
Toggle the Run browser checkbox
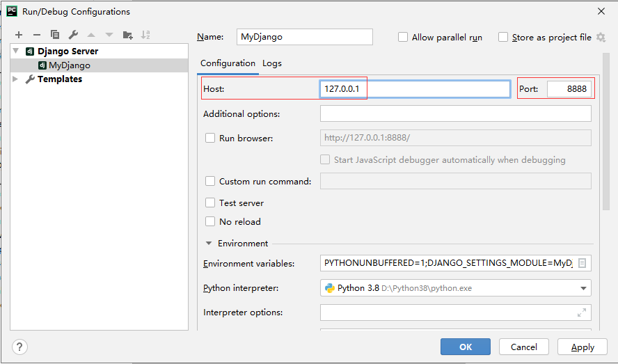pos(210,138)
